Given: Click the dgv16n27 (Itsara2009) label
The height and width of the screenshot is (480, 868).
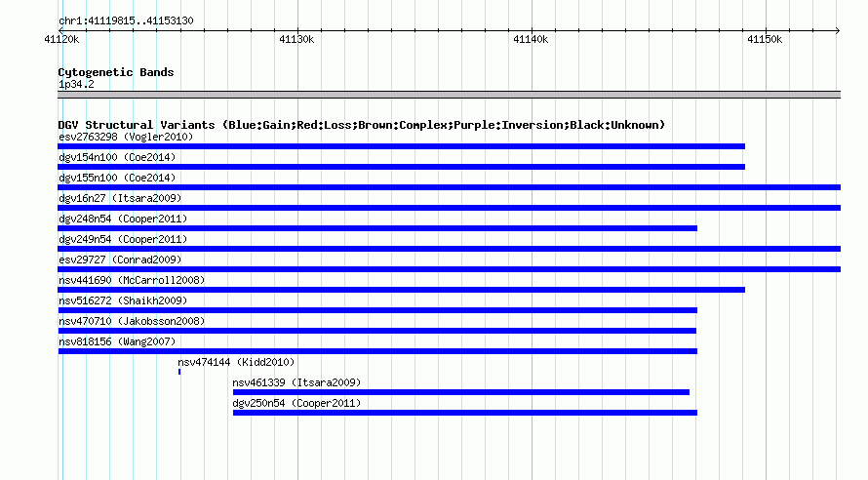Looking at the screenshot, I should (x=120, y=198).
